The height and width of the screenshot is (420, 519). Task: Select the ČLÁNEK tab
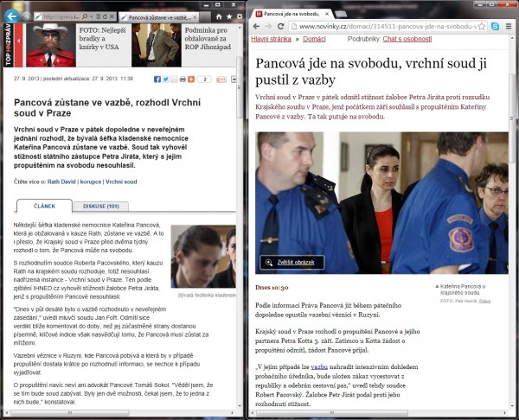(x=44, y=206)
